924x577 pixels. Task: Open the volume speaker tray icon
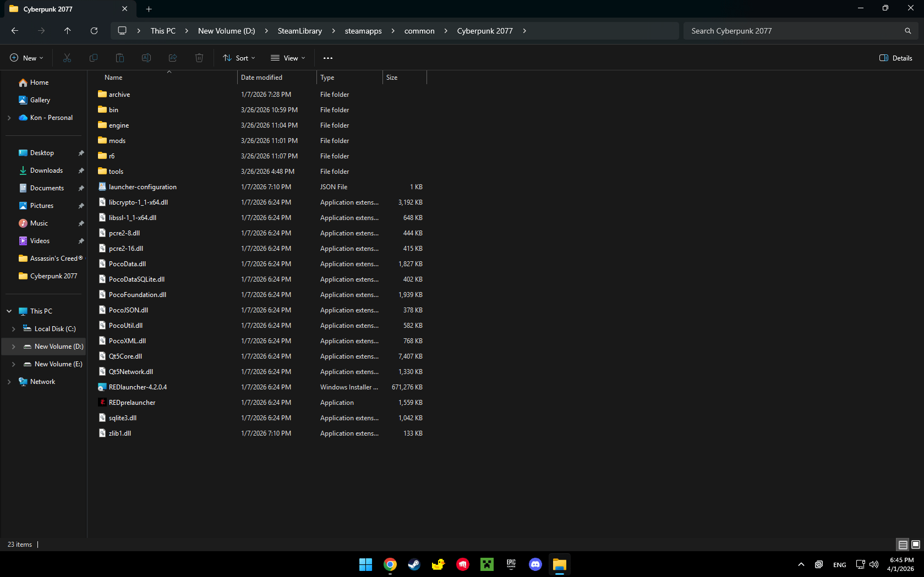[874, 564]
